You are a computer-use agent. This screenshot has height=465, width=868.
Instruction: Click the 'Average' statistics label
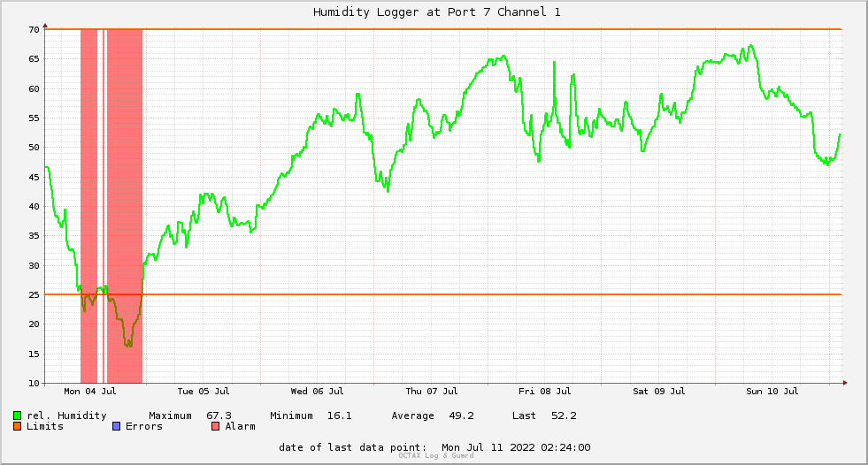[412, 415]
